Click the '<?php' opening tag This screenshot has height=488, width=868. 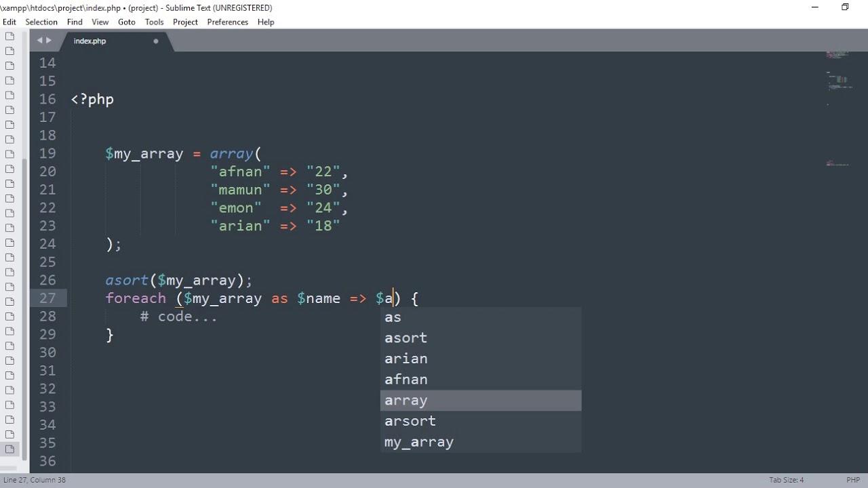[92, 99]
